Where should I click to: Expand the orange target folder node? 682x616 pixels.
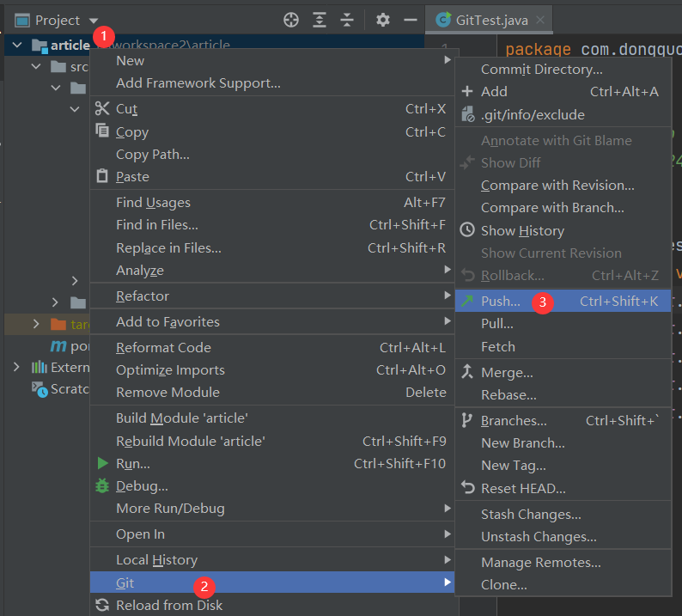[x=36, y=324]
